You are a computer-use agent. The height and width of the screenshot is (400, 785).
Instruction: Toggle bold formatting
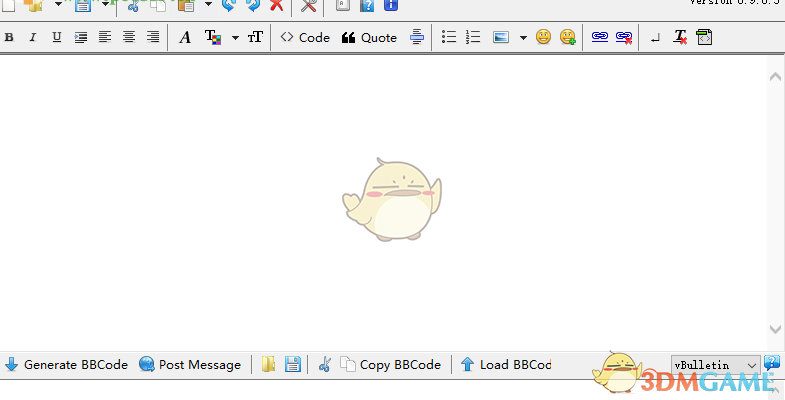point(9,38)
